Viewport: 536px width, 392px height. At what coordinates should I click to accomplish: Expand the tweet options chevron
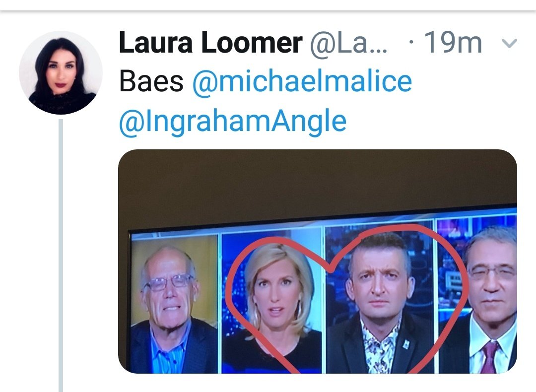tap(509, 43)
